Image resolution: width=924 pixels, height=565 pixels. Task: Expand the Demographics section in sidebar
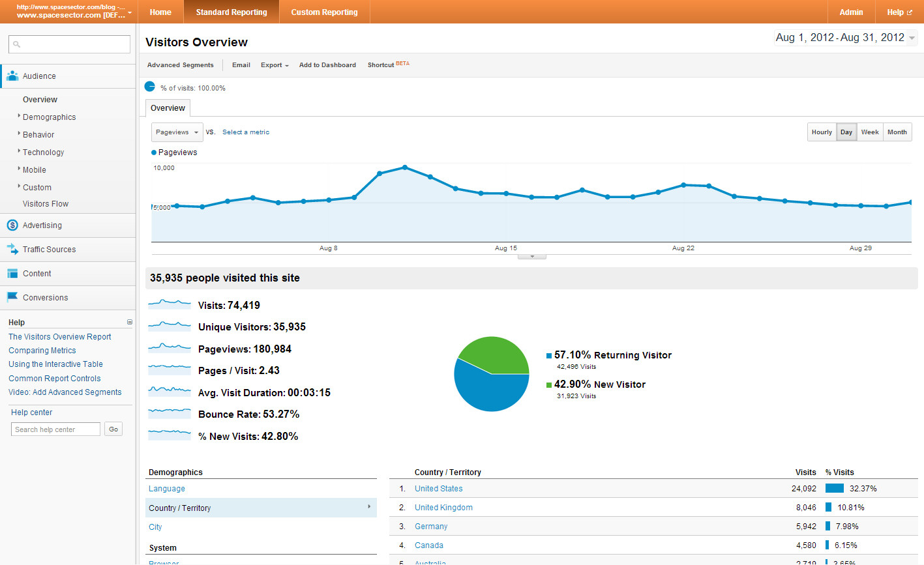49,117
